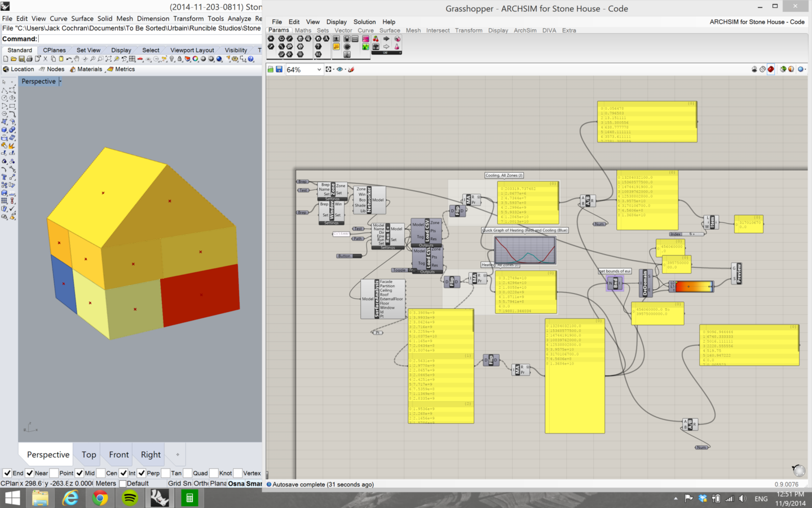Open Rhino's Analyze menu
Image resolution: width=812 pixels, height=508 pixels.
pos(239,19)
